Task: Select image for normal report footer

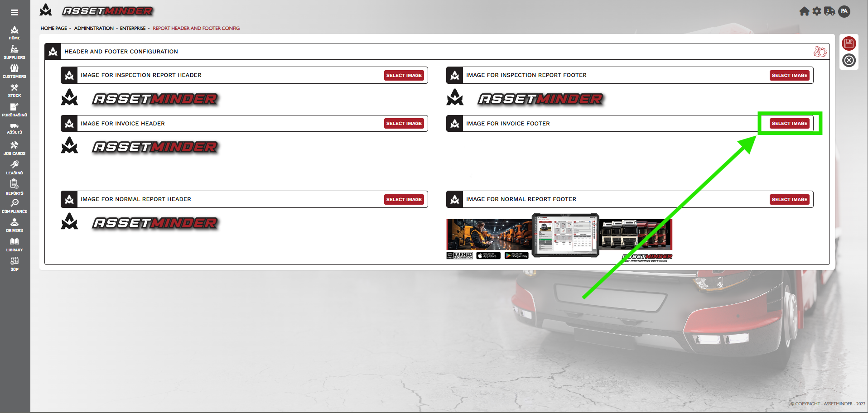Action: click(x=789, y=199)
